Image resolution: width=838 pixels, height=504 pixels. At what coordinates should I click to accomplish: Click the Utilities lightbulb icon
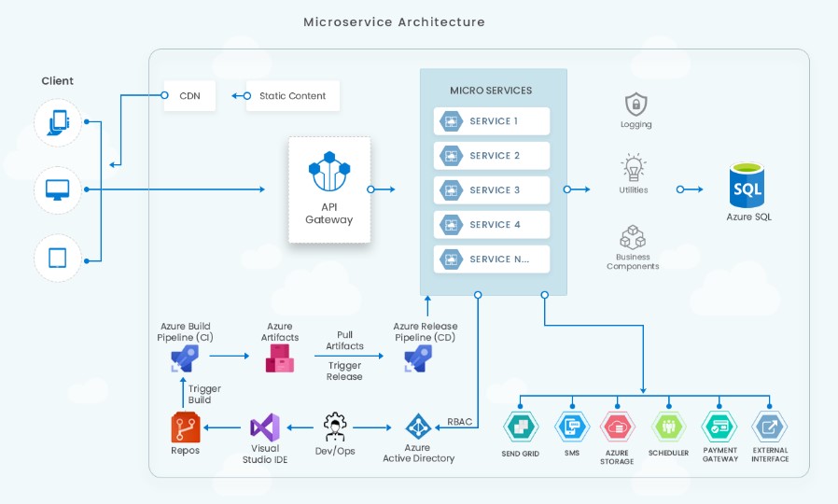pyautogui.click(x=634, y=167)
